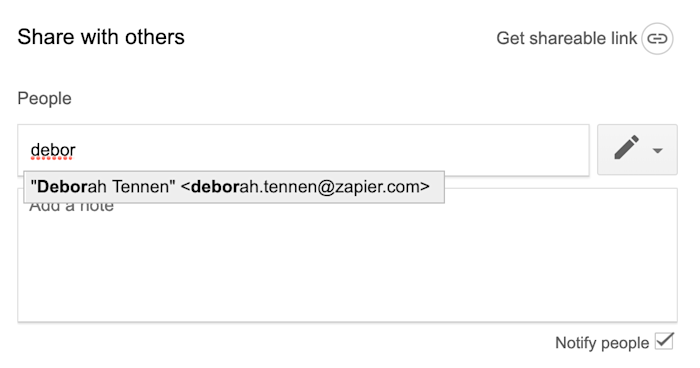The height and width of the screenshot is (368, 700).
Task: Click the Notify people label
Action: point(602,343)
